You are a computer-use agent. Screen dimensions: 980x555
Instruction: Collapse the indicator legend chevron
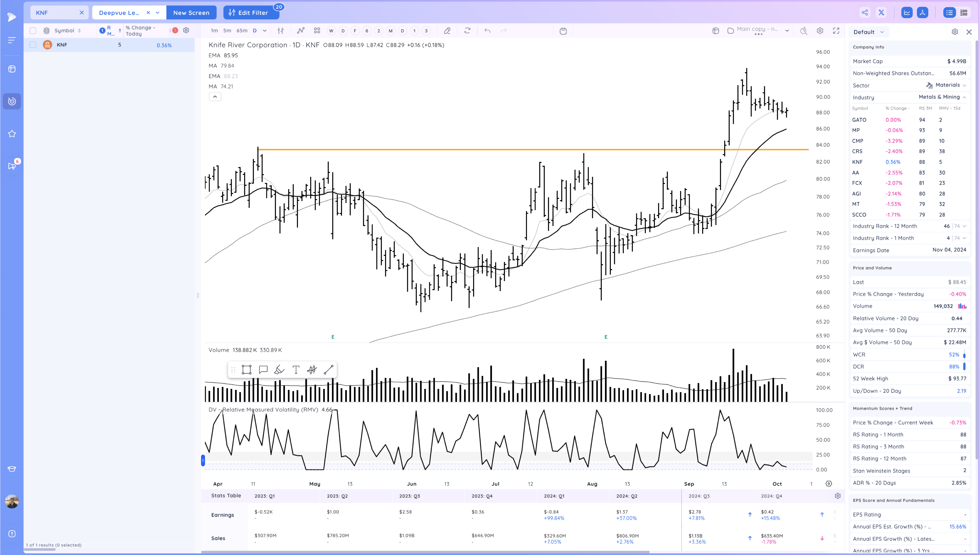tap(215, 97)
